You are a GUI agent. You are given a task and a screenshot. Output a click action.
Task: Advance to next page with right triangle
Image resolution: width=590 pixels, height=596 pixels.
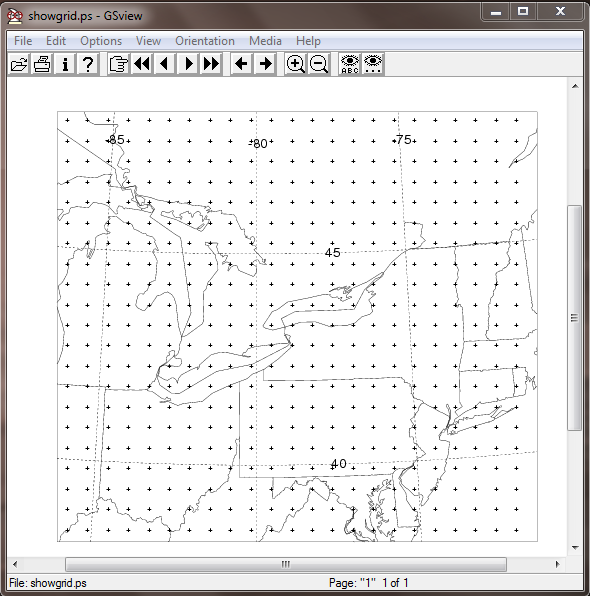click(188, 64)
